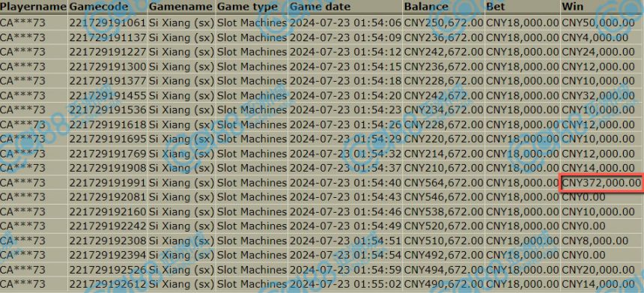The image size is (644, 293).
Task: Select gamecode 221729192612 in last row
Action: pos(108,283)
